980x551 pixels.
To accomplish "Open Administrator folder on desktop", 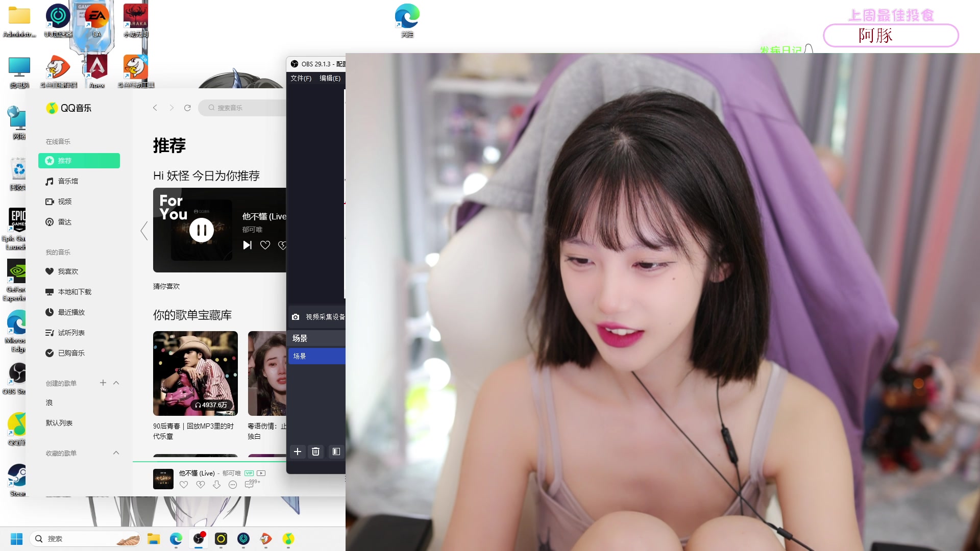I will coord(19,20).
